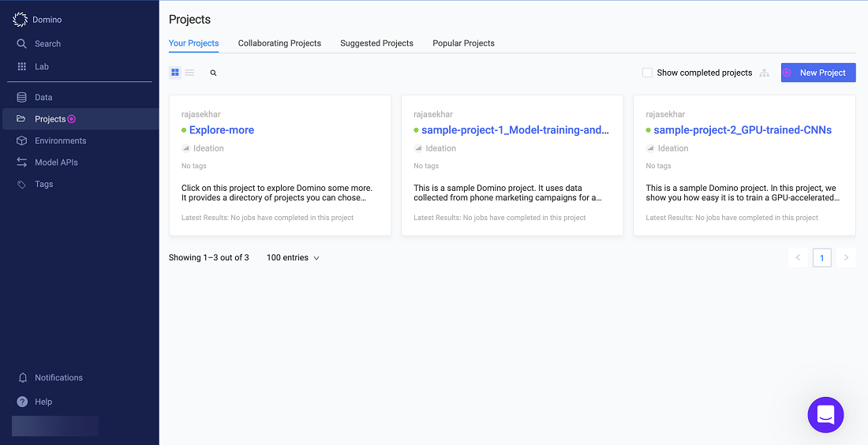Click "Showing 1–3 out of 3" text
868x445 pixels.
pos(208,258)
